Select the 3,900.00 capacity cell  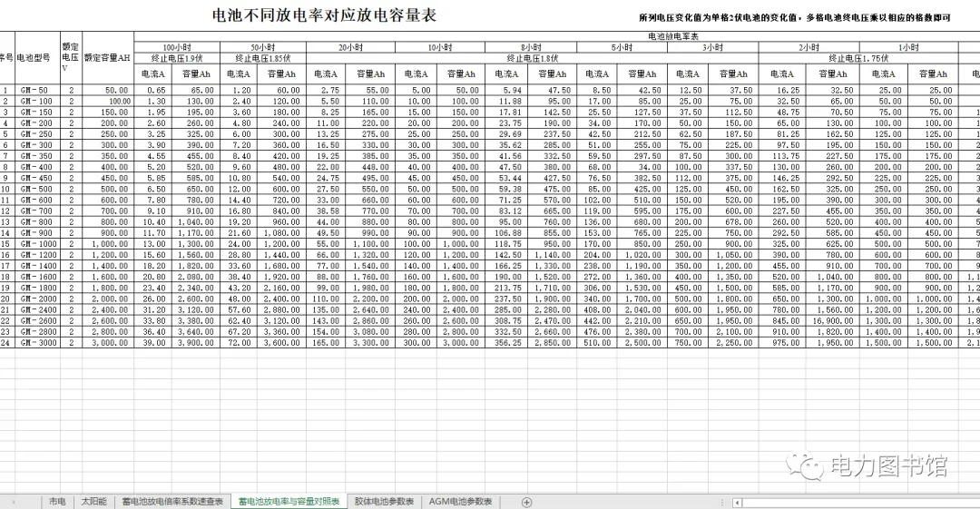tap(196, 343)
